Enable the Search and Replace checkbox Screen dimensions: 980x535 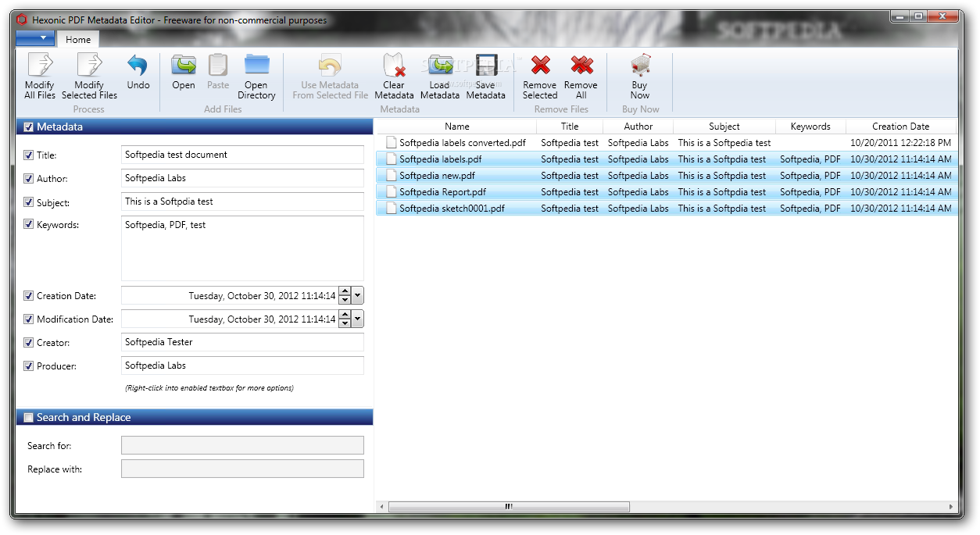coord(29,418)
